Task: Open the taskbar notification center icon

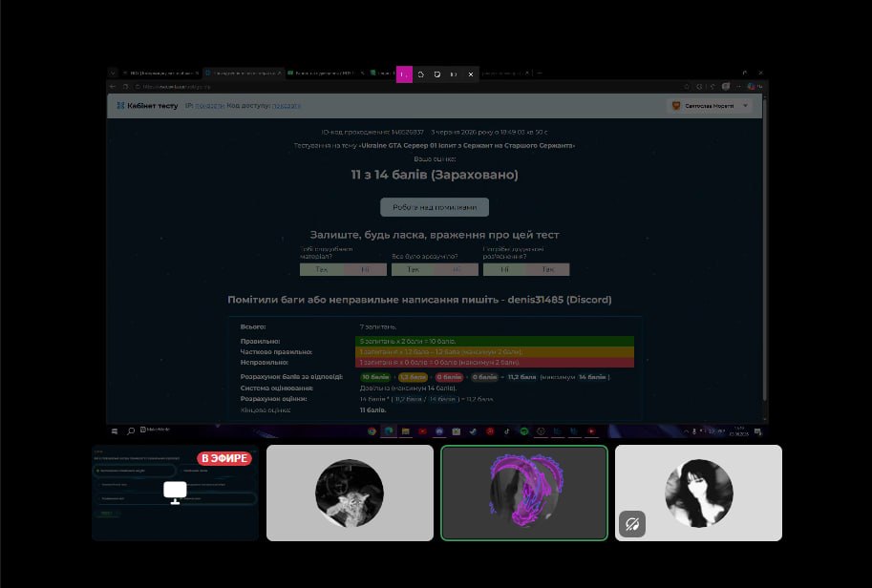Action: pos(757,431)
